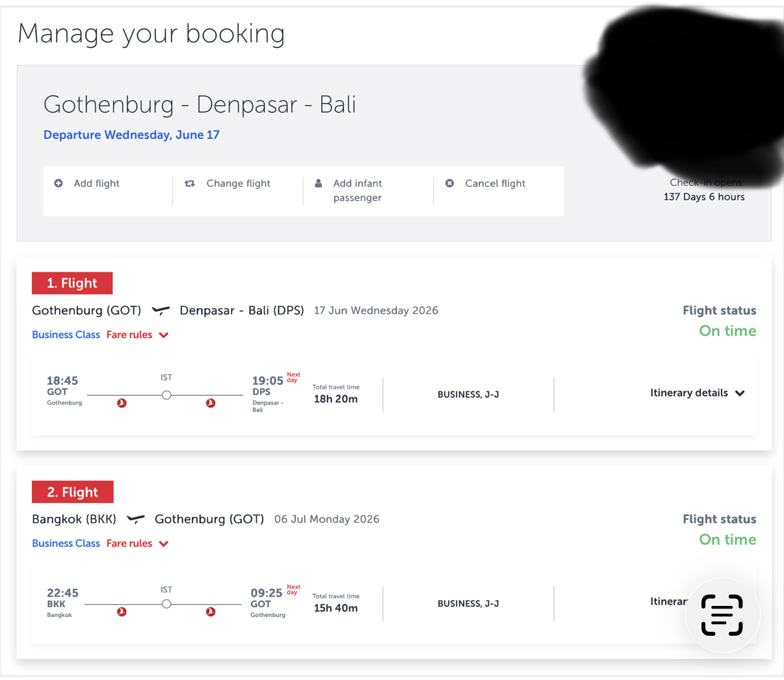The width and height of the screenshot is (784, 680).
Task: Click the IST stopover marker on flight 1
Action: point(166,395)
